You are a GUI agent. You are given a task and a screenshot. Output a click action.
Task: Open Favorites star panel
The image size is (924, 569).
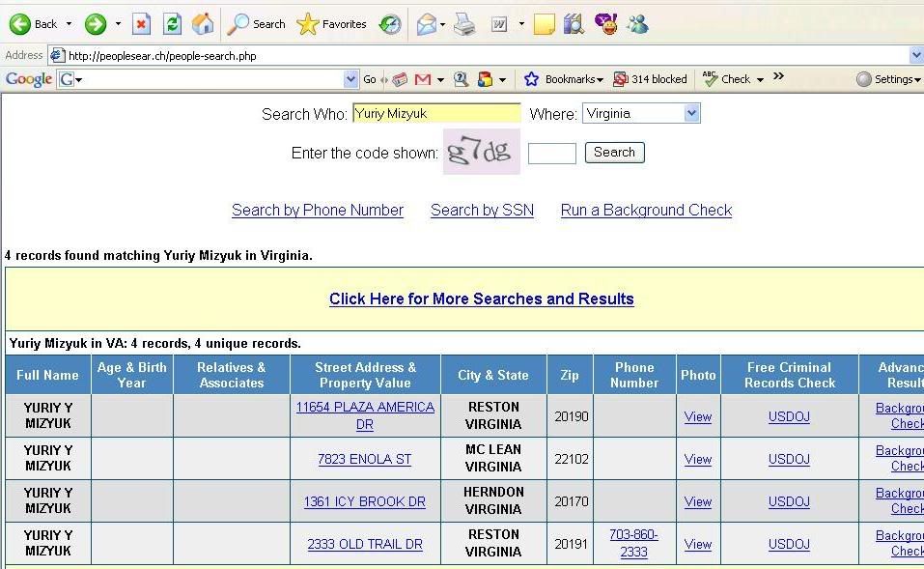tap(331, 24)
